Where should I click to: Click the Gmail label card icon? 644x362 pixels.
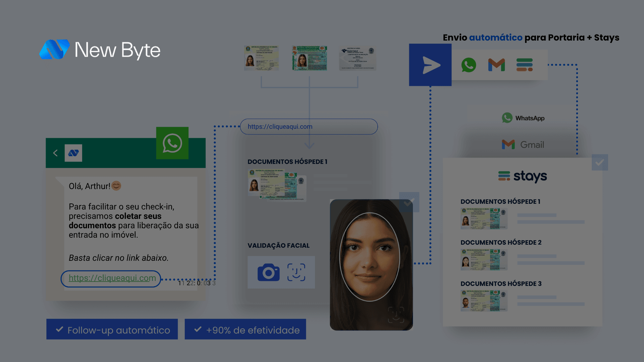tap(508, 144)
